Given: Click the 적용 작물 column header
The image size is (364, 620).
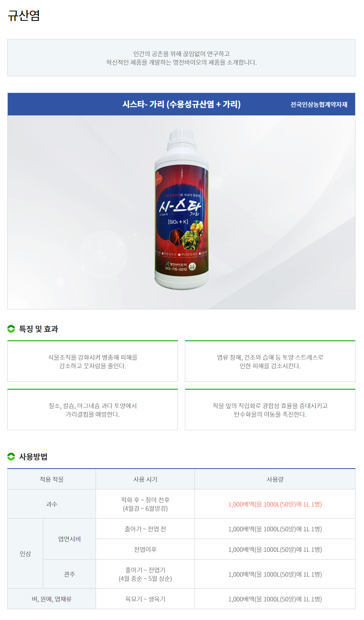Looking at the screenshot, I should point(51,479).
